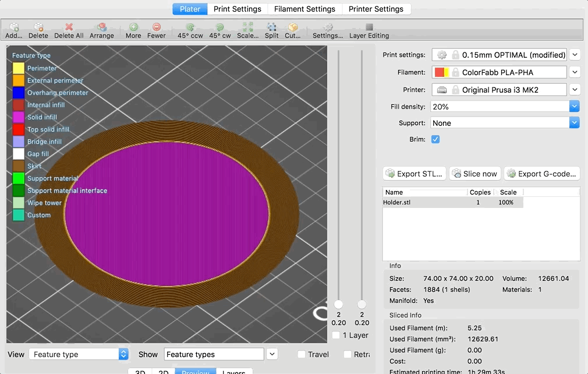
Task: Toggle the Travel moves checkbox
Action: (302, 354)
